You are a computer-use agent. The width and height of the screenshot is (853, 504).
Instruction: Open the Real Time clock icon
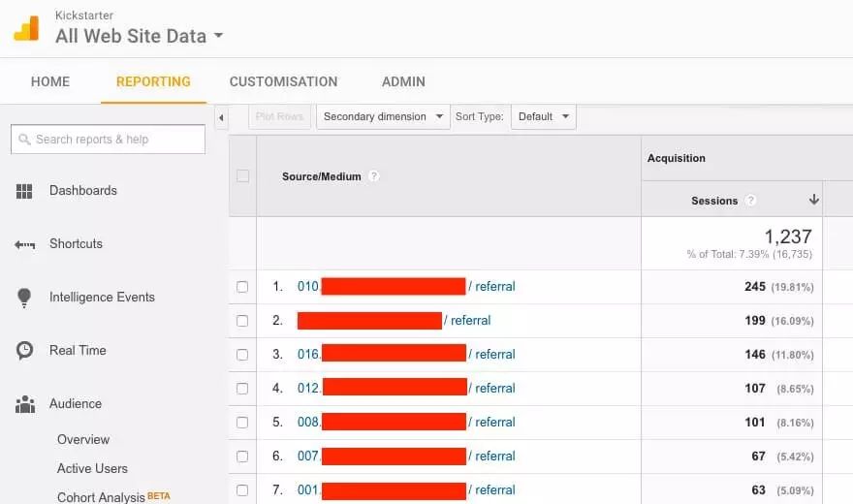24,351
